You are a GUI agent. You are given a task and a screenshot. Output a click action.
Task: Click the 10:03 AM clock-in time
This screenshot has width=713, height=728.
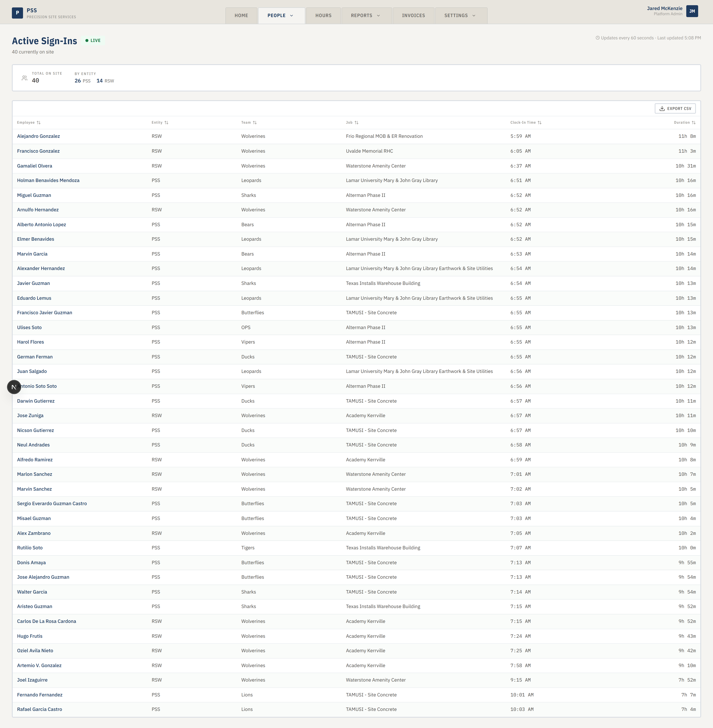tap(522, 709)
